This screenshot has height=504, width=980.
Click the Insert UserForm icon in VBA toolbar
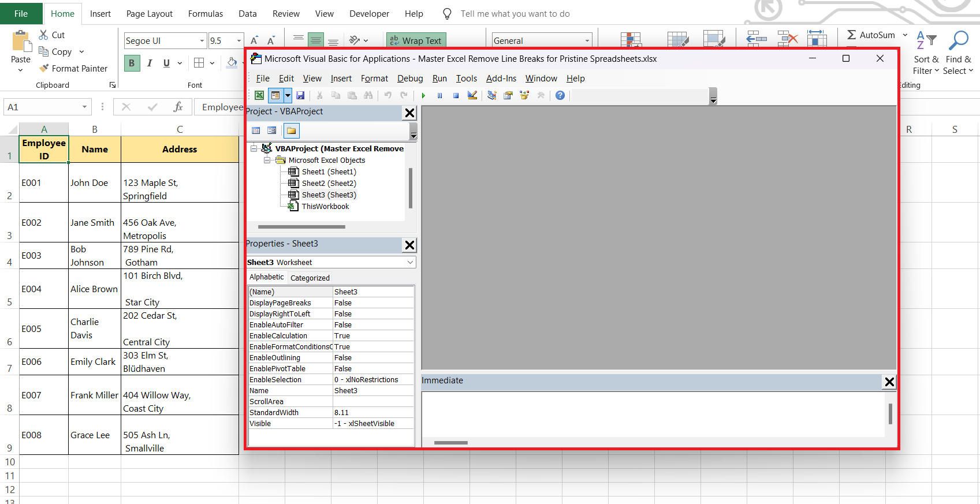(x=275, y=95)
